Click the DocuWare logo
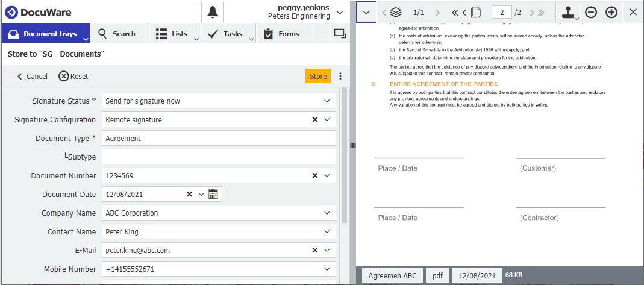This screenshot has height=285, width=644. (38, 12)
